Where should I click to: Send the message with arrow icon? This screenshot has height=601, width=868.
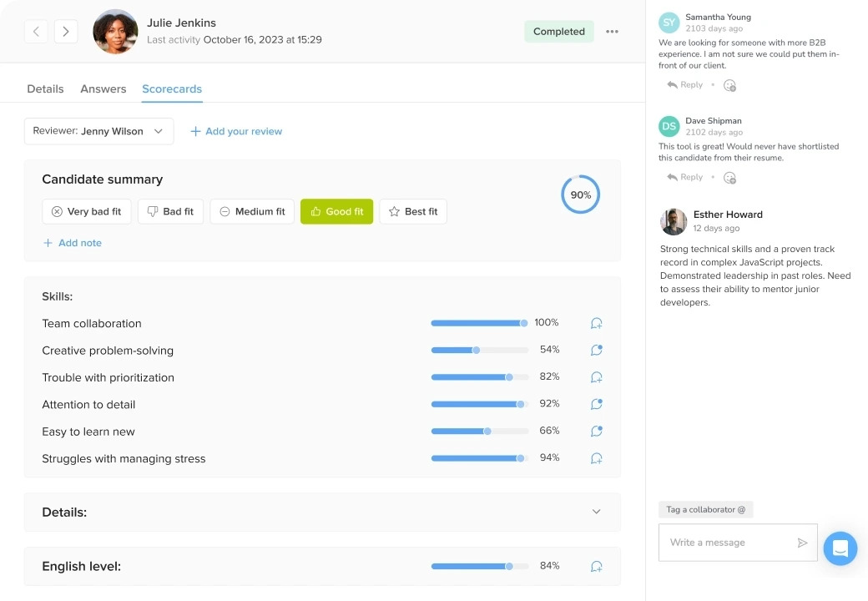[802, 543]
